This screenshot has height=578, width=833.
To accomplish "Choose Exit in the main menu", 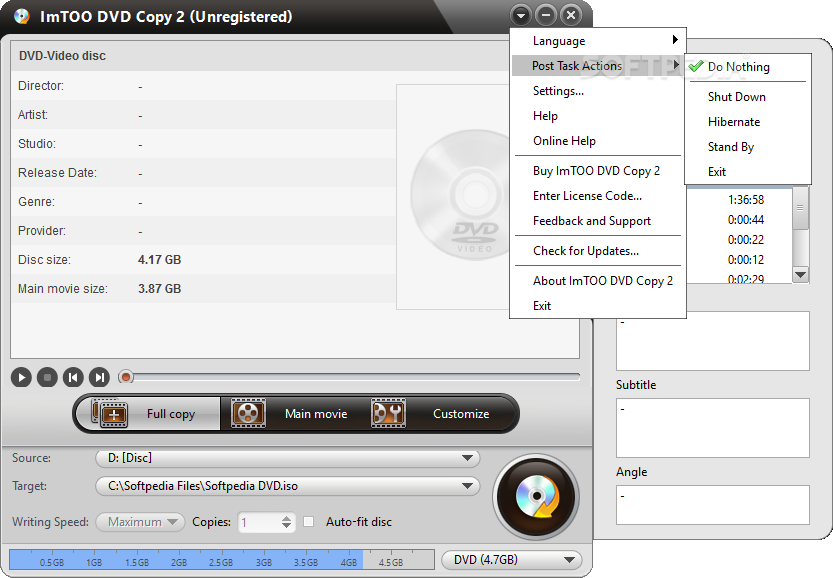I will point(598,305).
